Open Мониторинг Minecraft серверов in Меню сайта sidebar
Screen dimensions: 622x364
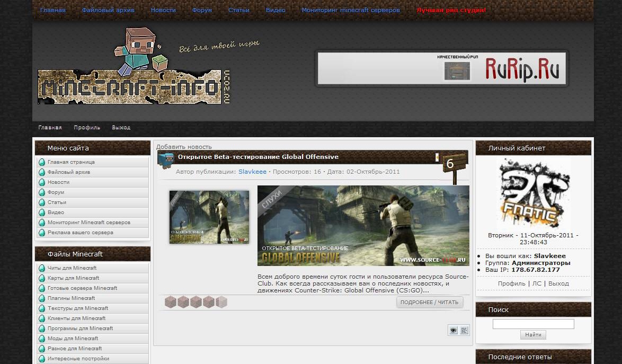tap(89, 223)
